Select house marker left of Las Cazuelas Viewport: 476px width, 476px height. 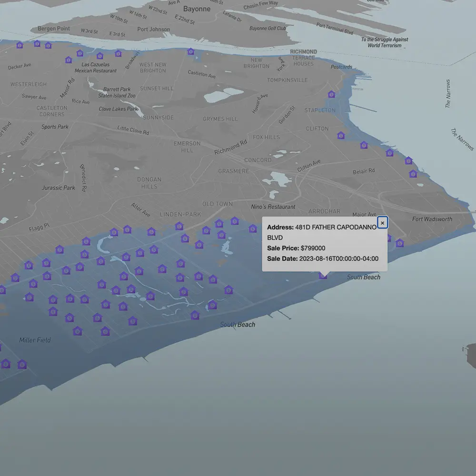click(69, 60)
